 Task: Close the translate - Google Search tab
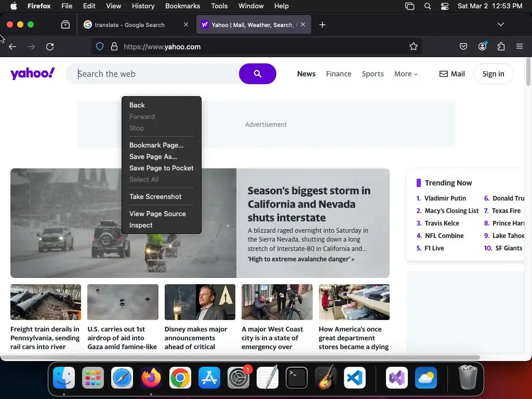click(185, 24)
